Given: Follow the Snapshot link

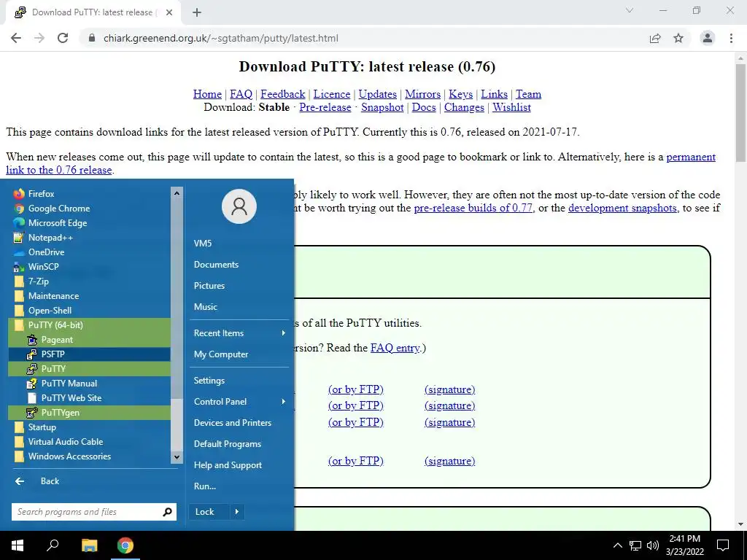Looking at the screenshot, I should pyautogui.click(x=382, y=108).
